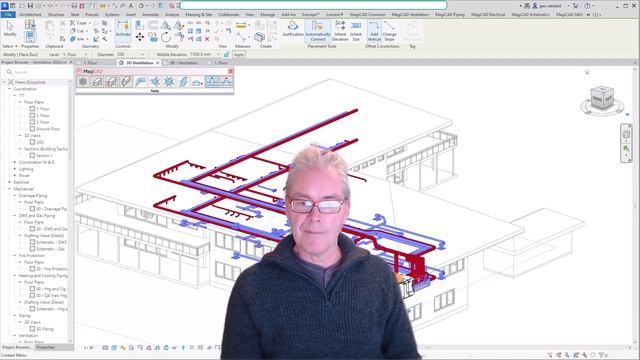Image resolution: width=640 pixels, height=360 pixels.
Task: Collapse the Mechanical node in project browser
Action: [x=10, y=189]
